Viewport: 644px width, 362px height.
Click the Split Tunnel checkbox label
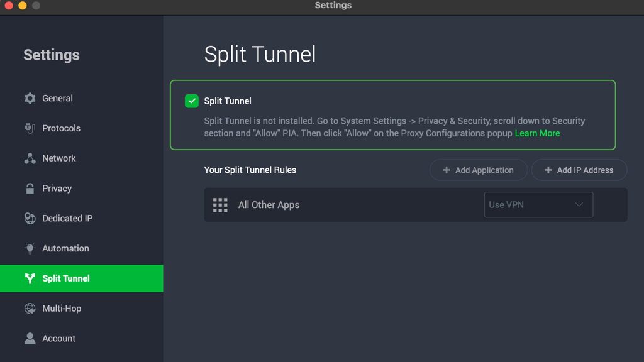click(x=228, y=101)
